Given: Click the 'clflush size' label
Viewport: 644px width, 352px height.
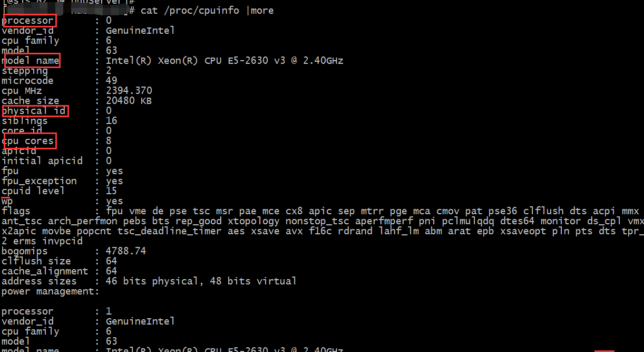Looking at the screenshot, I should [36, 261].
